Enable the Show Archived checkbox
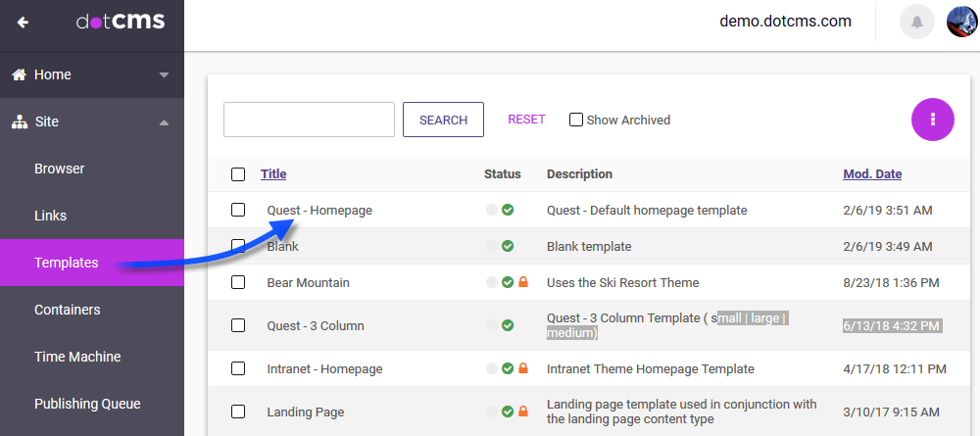The width and height of the screenshot is (980, 436). (576, 120)
